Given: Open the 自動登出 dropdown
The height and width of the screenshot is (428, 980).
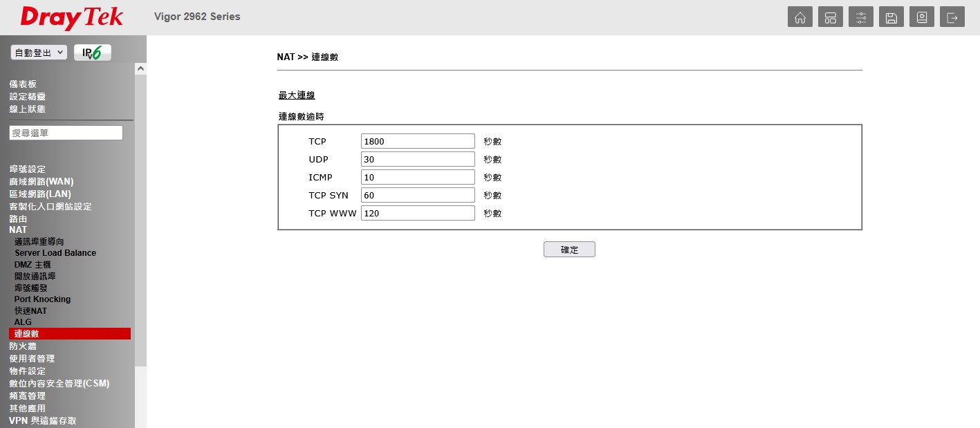Looking at the screenshot, I should pyautogui.click(x=39, y=53).
